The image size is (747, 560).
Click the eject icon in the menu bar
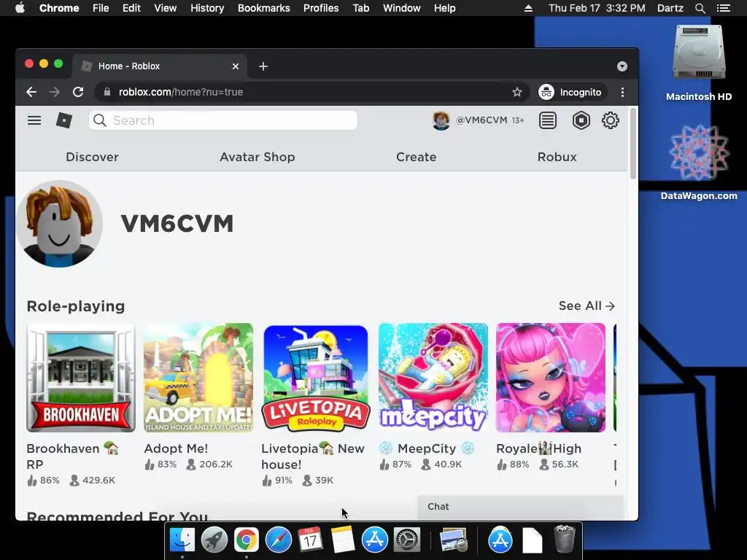528,8
